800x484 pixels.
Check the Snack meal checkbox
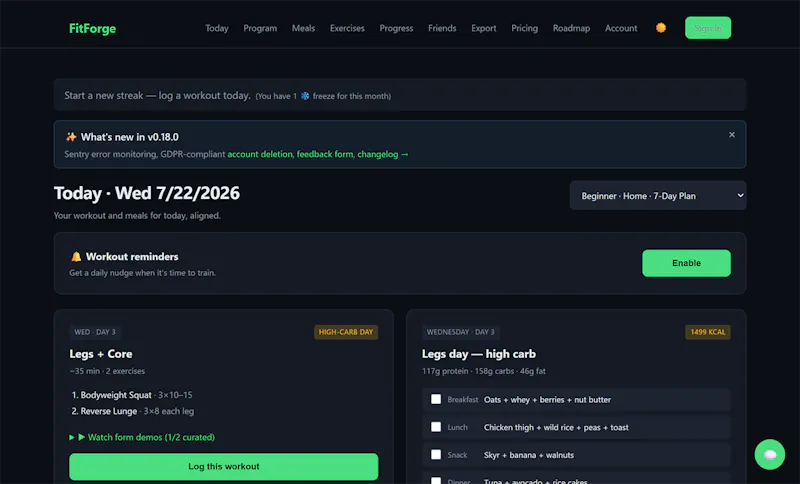pyautogui.click(x=436, y=454)
